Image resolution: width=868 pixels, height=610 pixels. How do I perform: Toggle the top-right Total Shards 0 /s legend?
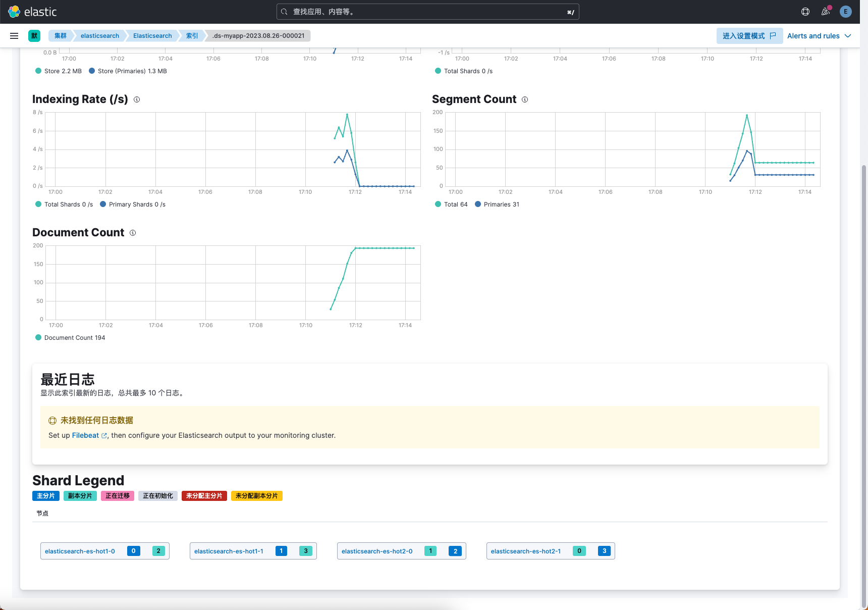(464, 71)
